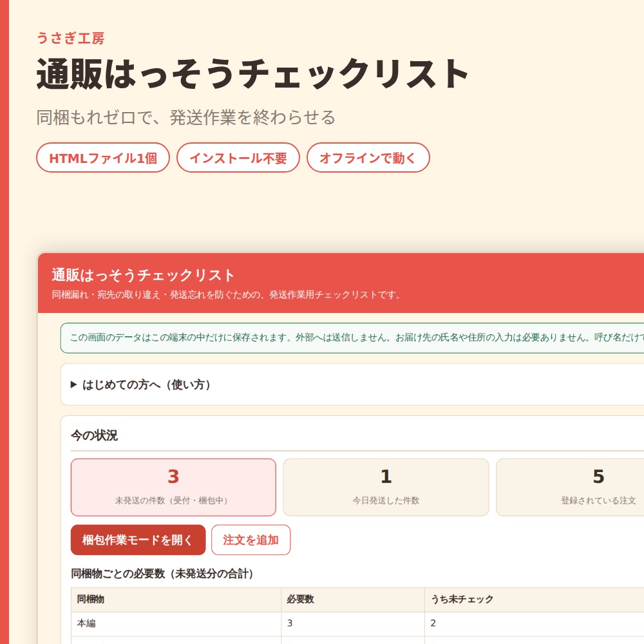The image size is (644, 644).
Task: Click the 同梱もれゼロで tagline text
Action: coord(185,117)
